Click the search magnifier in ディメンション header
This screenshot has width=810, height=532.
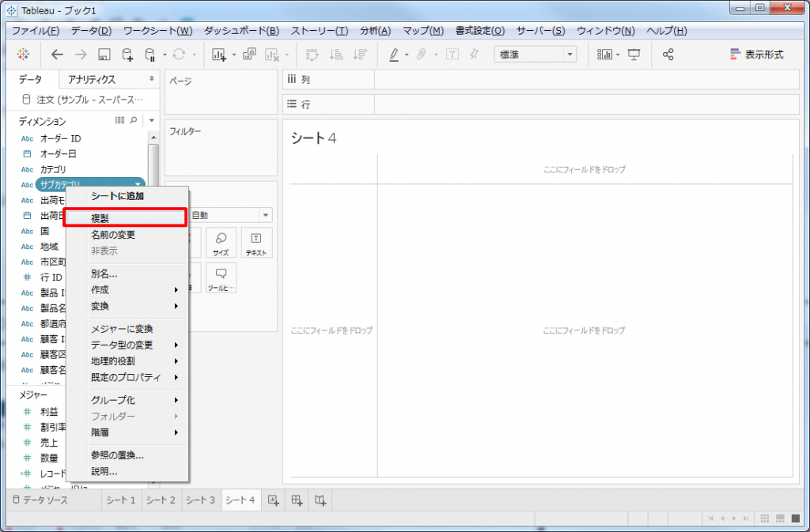tap(134, 121)
